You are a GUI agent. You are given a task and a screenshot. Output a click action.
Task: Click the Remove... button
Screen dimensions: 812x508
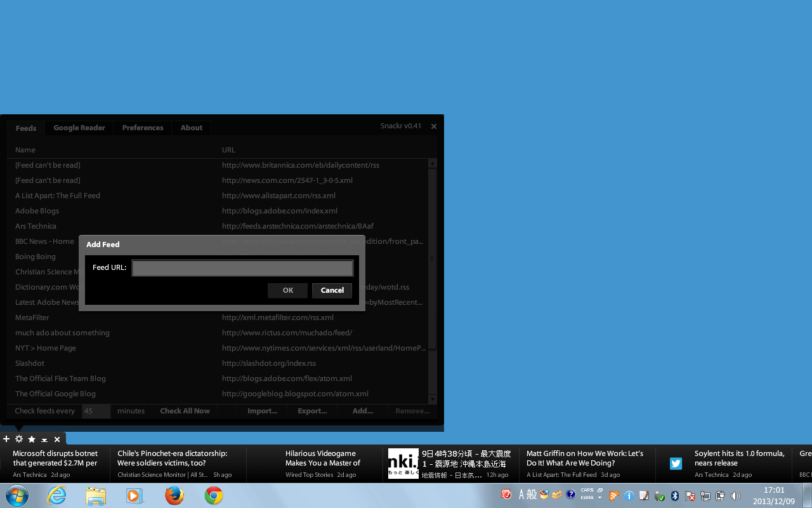coord(412,411)
